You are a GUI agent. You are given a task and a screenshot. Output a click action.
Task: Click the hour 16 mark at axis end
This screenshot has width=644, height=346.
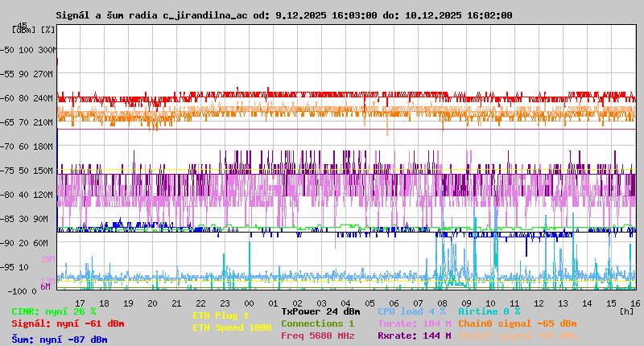coord(634,303)
